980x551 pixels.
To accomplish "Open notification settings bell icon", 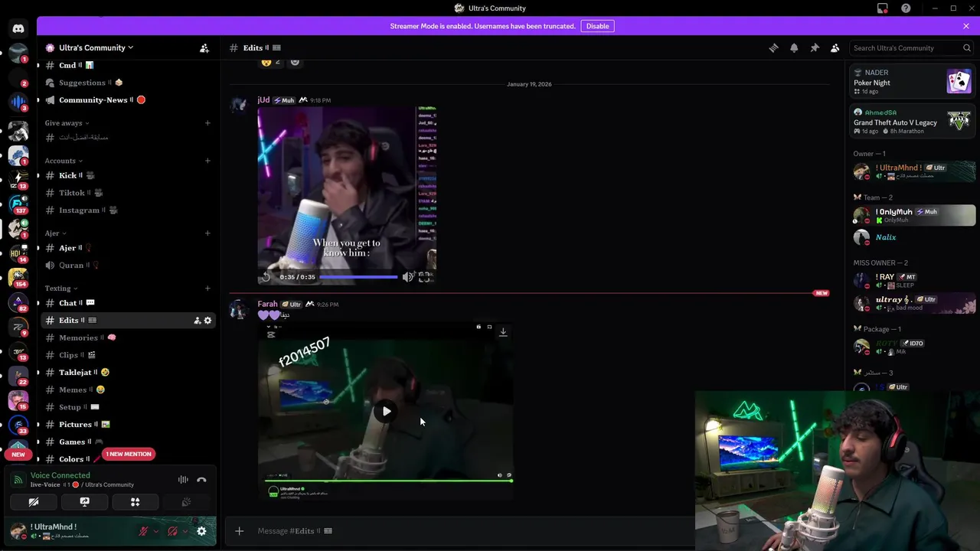I will 794,47.
